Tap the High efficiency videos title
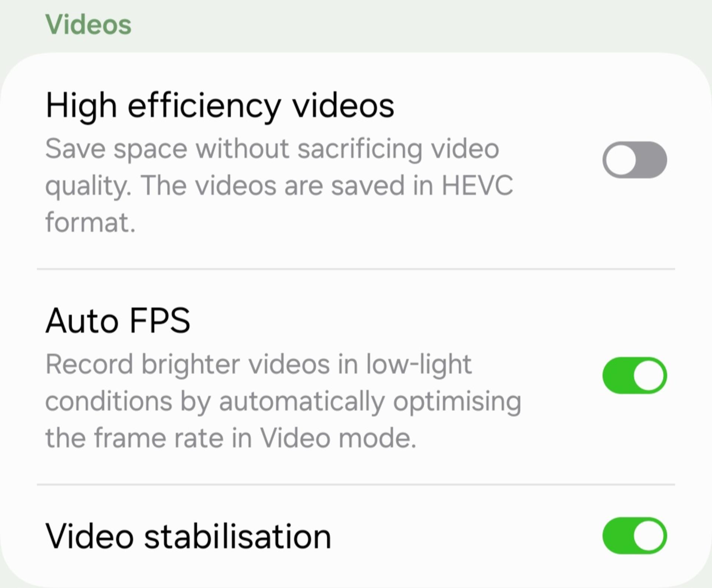 (220, 106)
